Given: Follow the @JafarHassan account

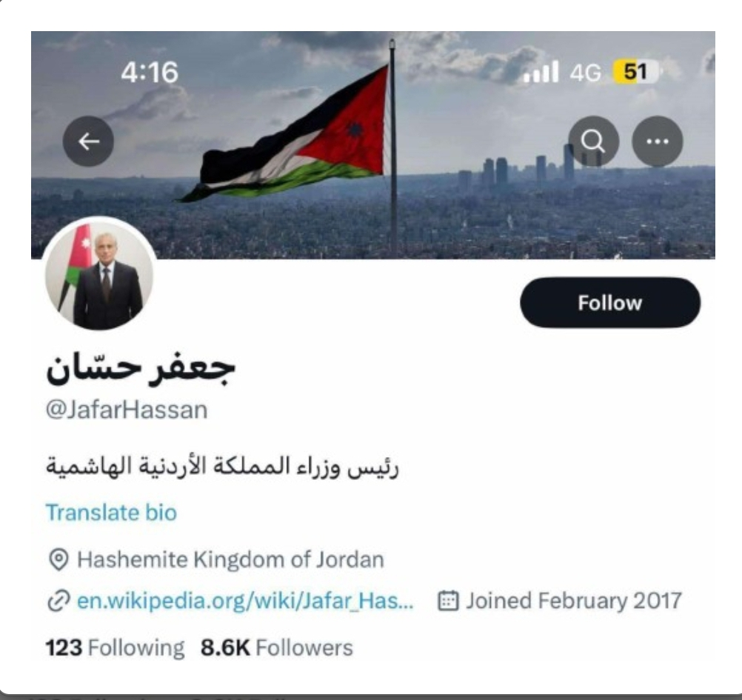Looking at the screenshot, I should click(610, 302).
